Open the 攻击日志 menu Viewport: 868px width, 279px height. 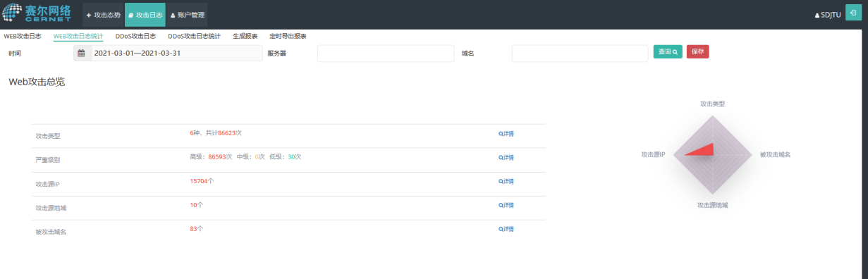point(145,15)
